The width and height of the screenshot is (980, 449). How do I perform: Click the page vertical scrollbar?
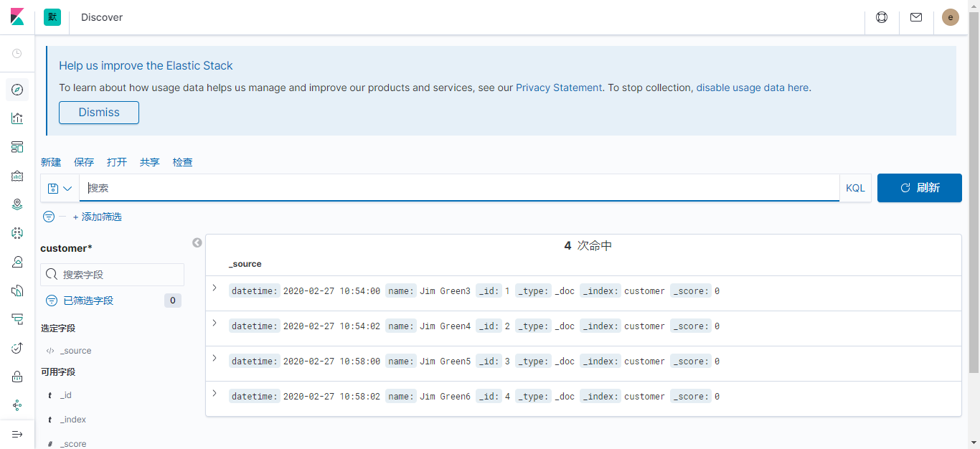[x=974, y=194]
